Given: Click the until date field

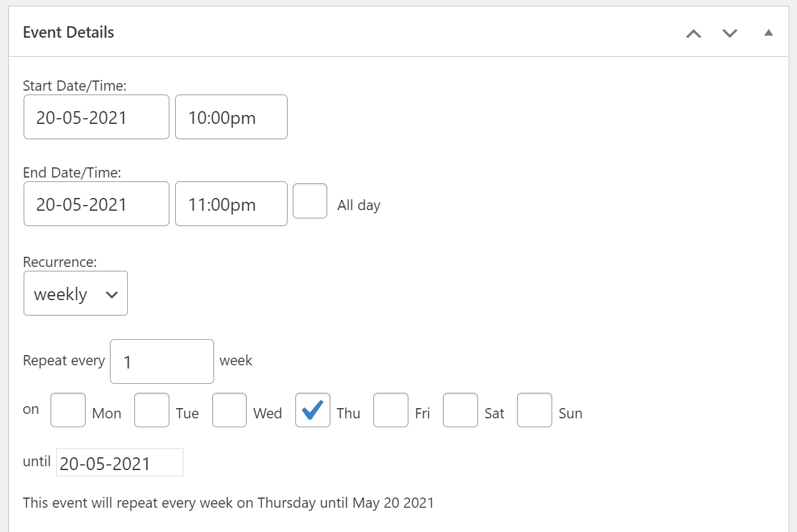Looking at the screenshot, I should point(119,462).
